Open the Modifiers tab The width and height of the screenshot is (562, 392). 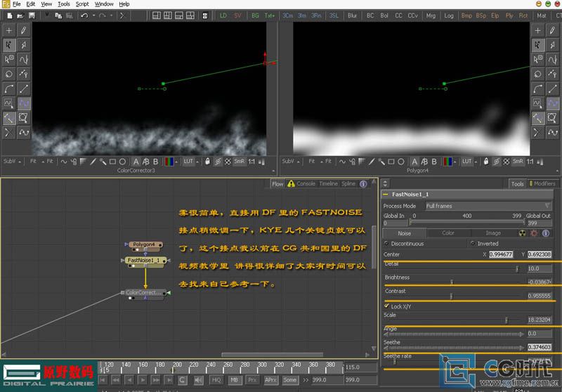(542, 183)
